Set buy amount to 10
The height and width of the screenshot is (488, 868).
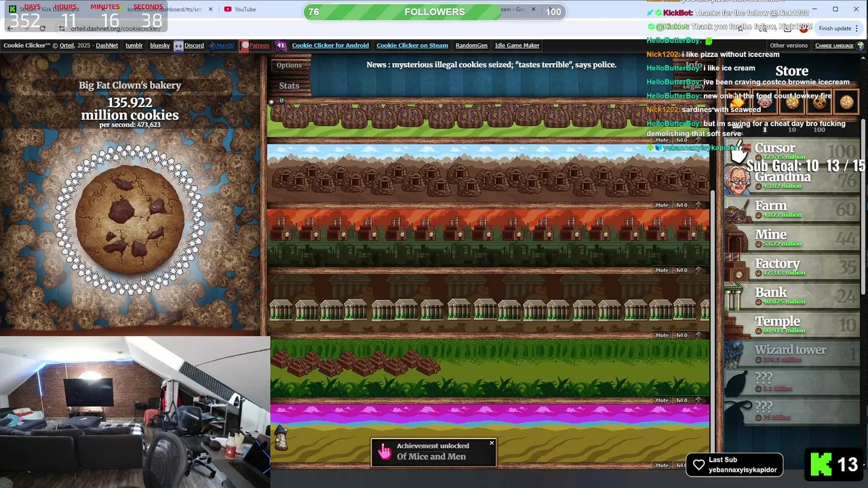pos(792,129)
